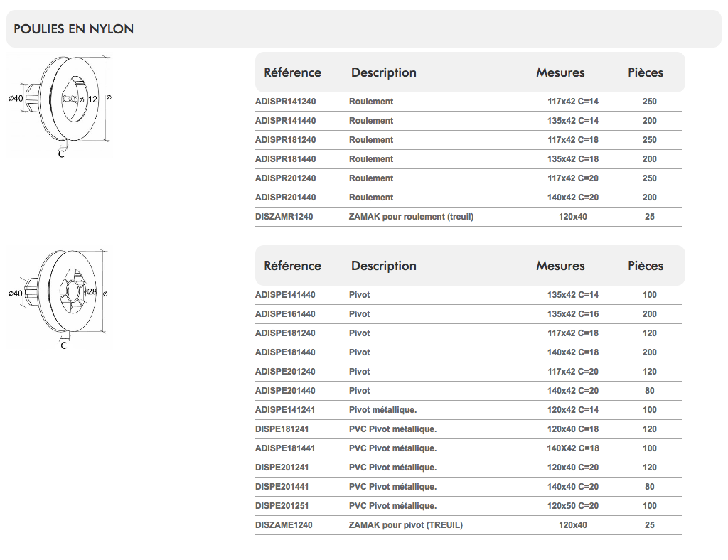Click pieces value 80 for ADISPE201440
The height and width of the screenshot is (560, 728).
650,391
